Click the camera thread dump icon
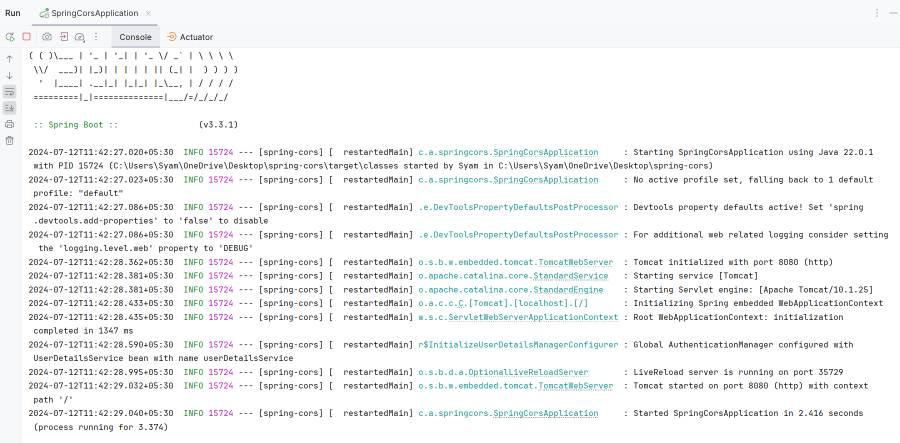The height and width of the screenshot is (443, 900). [47, 37]
